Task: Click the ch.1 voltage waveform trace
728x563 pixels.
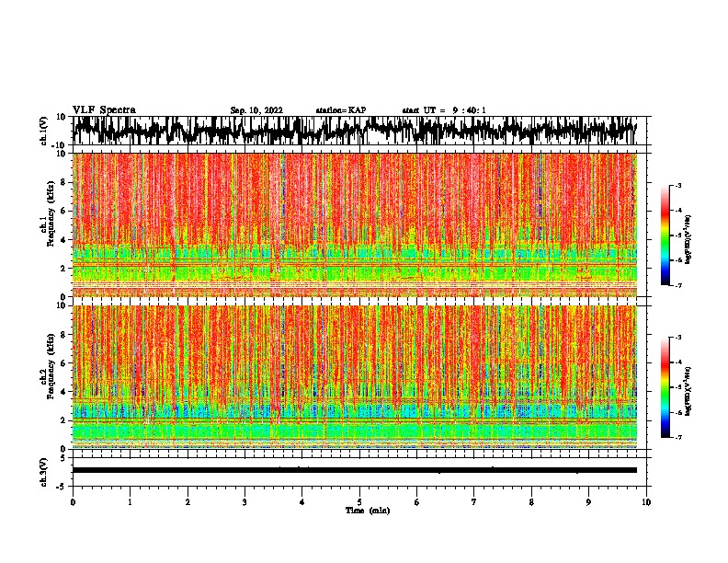Action: [355, 131]
